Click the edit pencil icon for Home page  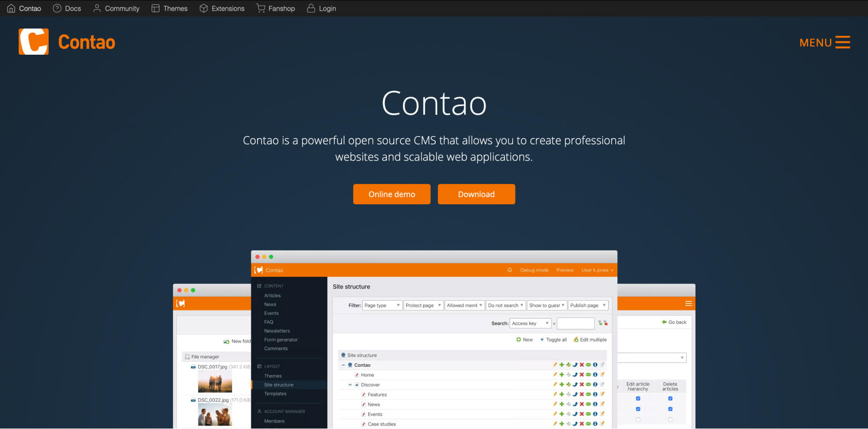(x=555, y=375)
